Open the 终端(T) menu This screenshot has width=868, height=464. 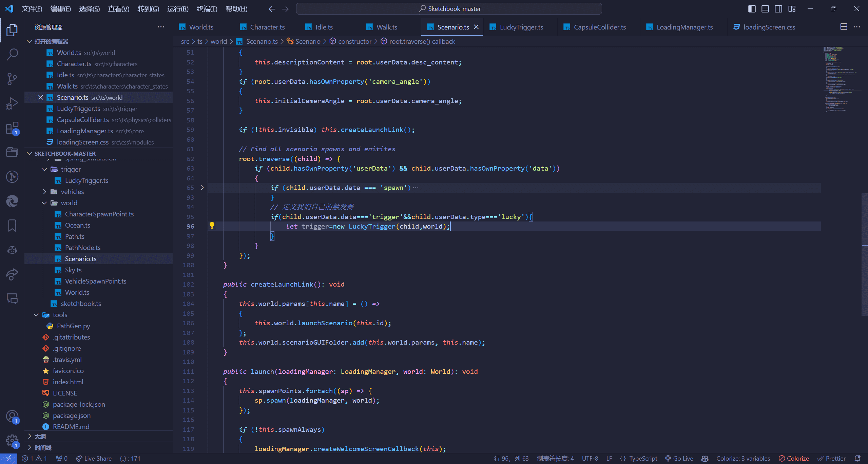(207, 9)
